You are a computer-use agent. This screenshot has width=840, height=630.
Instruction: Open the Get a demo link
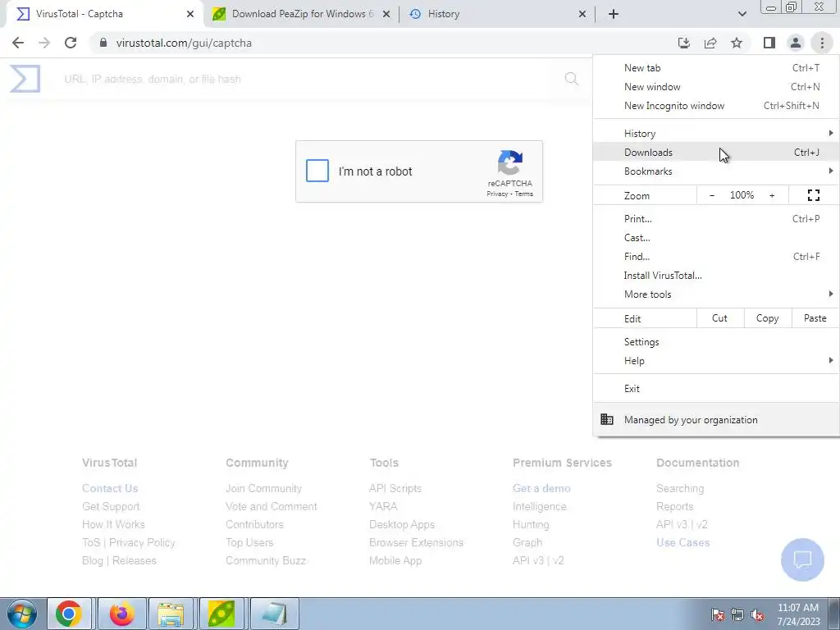tap(541, 489)
